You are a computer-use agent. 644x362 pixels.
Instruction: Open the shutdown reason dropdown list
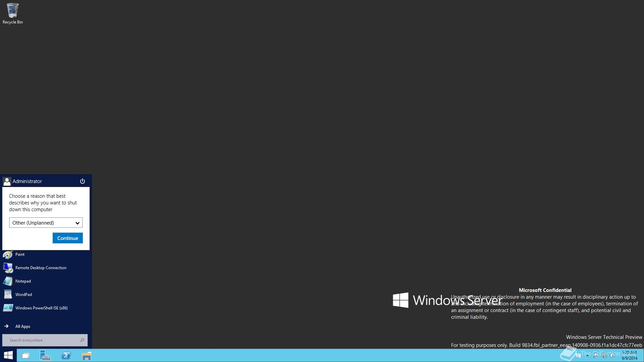[46, 223]
